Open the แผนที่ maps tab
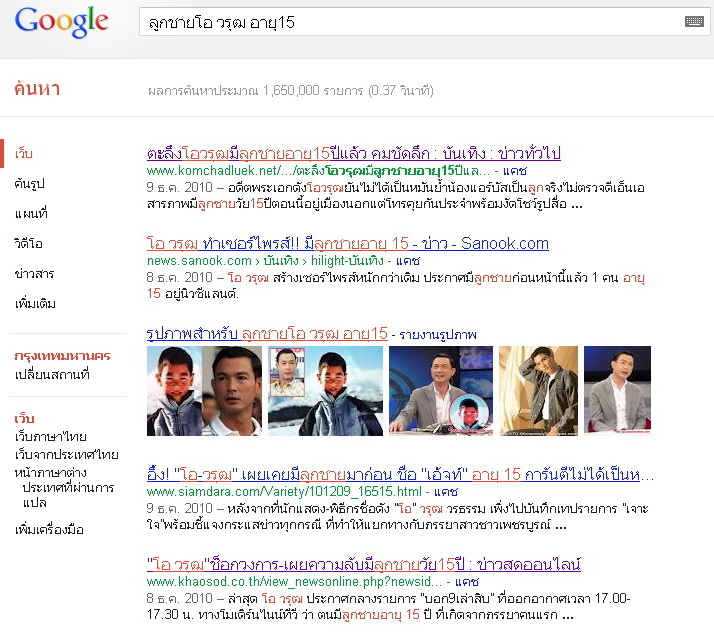This screenshot has width=714, height=634. (31, 213)
